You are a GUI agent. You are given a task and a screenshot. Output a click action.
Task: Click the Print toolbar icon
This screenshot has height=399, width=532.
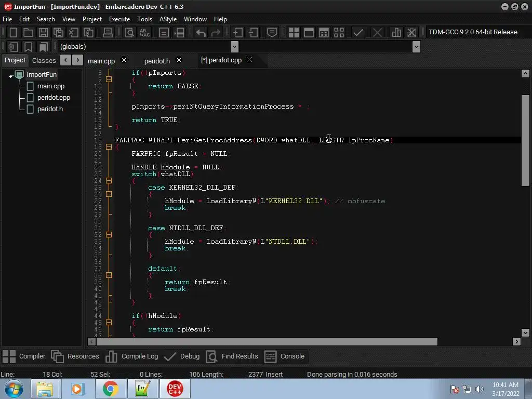pyautogui.click(x=108, y=33)
